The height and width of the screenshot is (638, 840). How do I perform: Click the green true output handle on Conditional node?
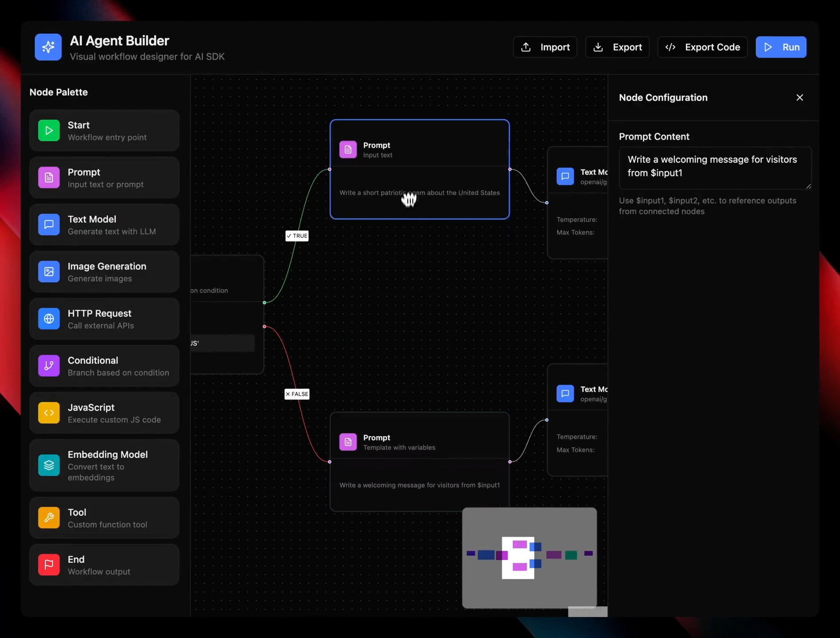pyautogui.click(x=264, y=303)
